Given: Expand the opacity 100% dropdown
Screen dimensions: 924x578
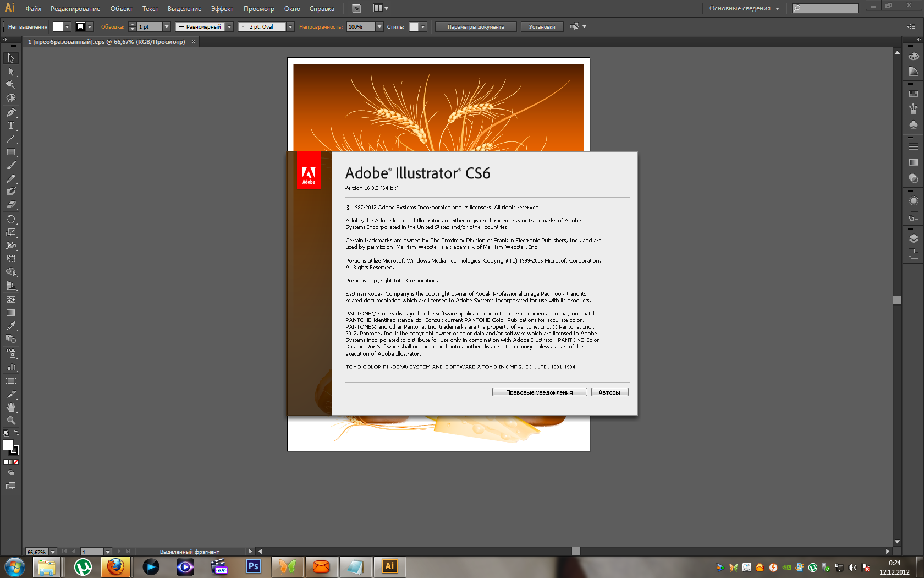Looking at the screenshot, I should (x=379, y=26).
